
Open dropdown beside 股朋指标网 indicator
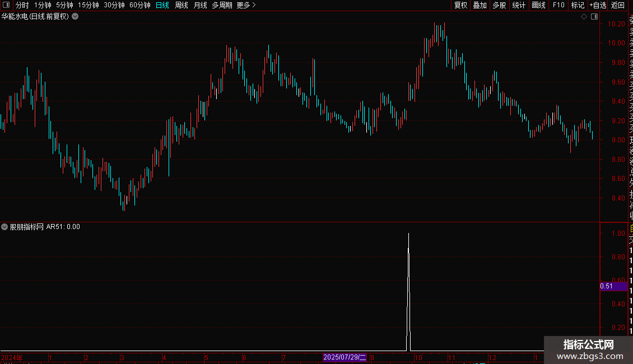pyautogui.click(x=4, y=227)
